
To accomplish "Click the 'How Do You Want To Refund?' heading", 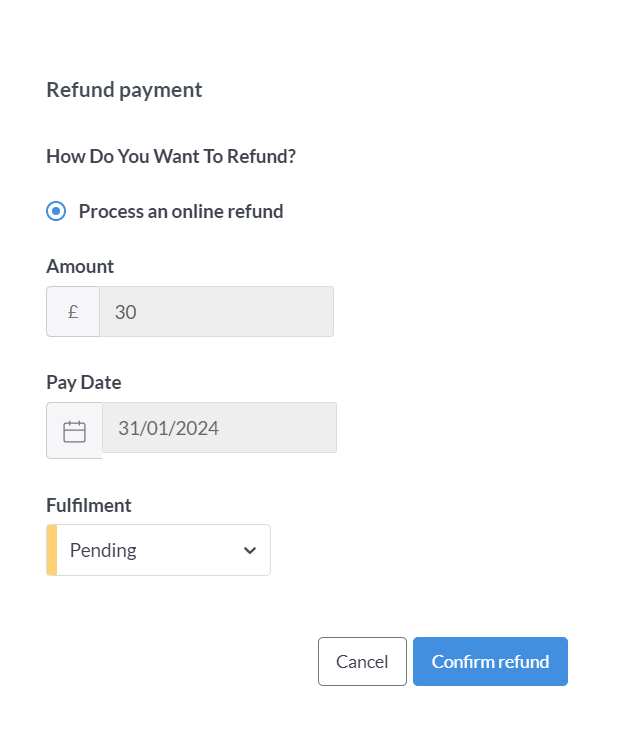I will [171, 156].
